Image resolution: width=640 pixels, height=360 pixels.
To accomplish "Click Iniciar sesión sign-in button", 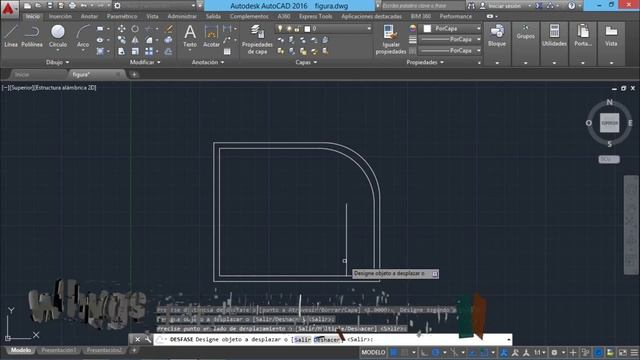I will tap(504, 6).
